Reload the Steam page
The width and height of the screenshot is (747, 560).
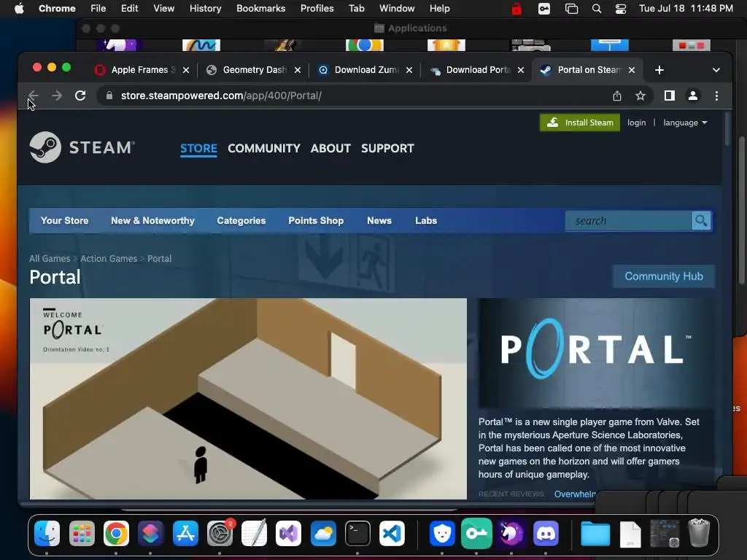[80, 96]
